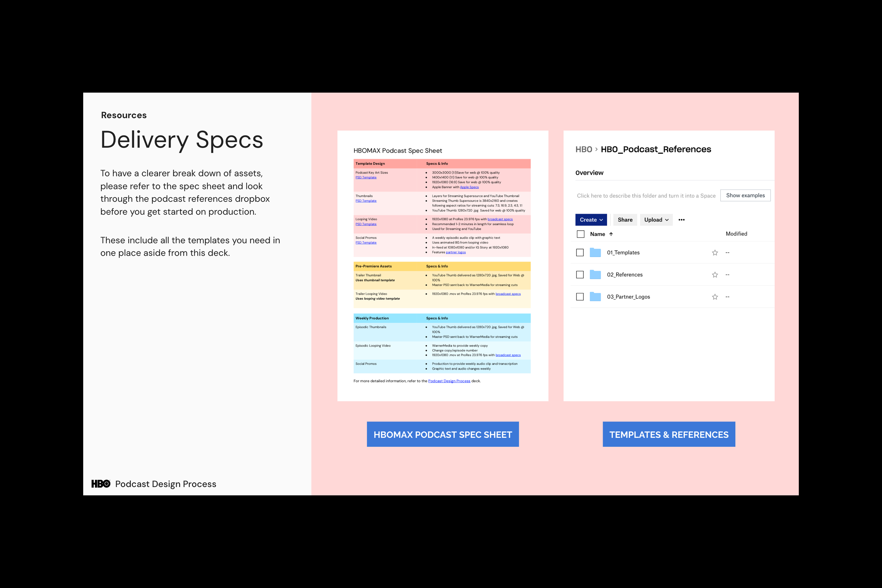Open the three-dot more options menu
882x588 pixels.
click(681, 220)
